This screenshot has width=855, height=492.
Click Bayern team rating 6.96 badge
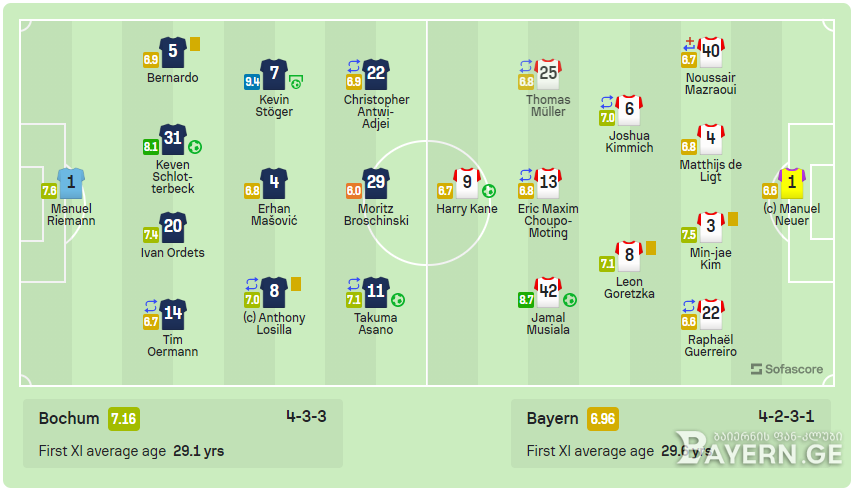(603, 419)
